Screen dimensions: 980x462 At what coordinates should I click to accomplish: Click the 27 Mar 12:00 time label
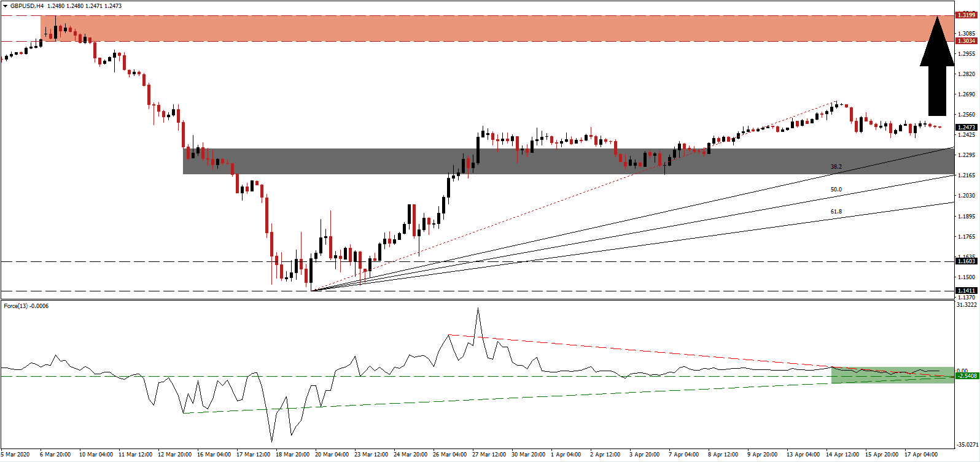pyautogui.click(x=489, y=455)
